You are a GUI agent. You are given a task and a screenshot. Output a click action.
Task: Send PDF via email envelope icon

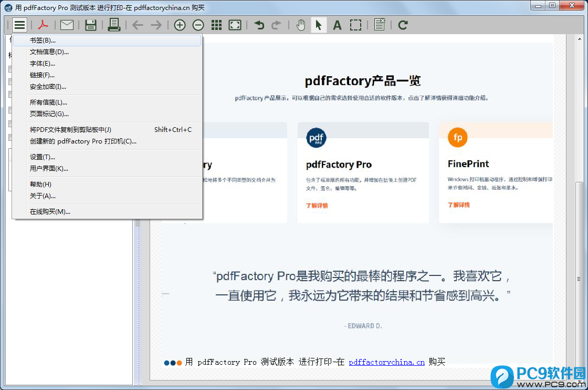coord(67,25)
